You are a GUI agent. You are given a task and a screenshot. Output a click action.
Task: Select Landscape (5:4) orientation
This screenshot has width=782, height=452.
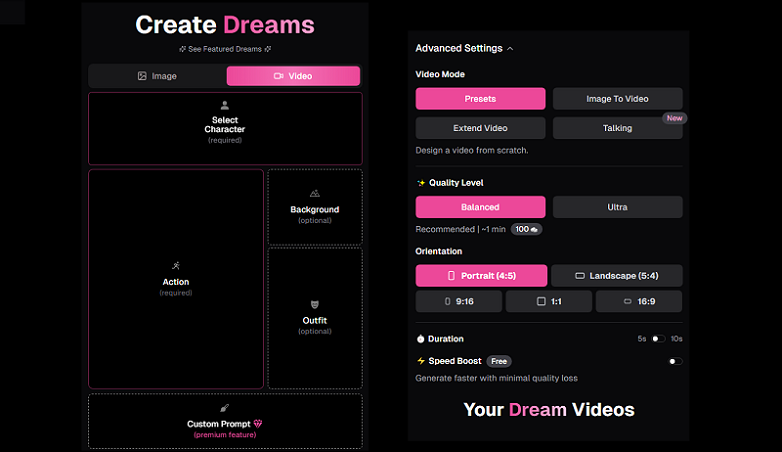pos(616,275)
